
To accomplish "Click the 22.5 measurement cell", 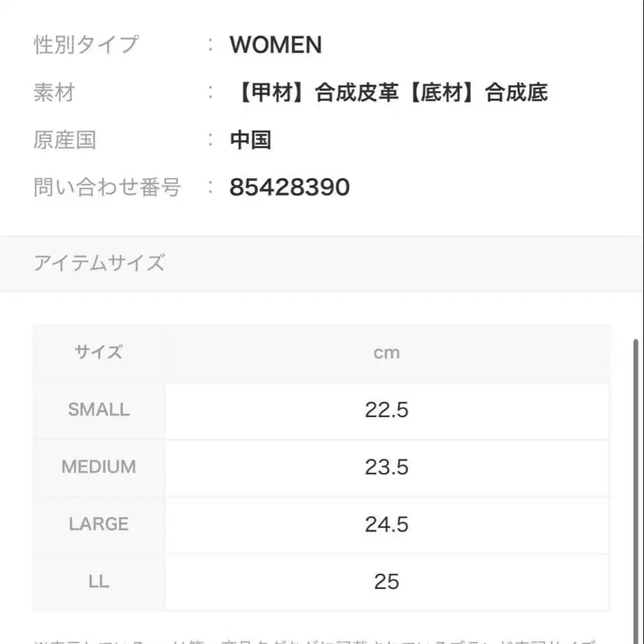I will pyautogui.click(x=386, y=410).
